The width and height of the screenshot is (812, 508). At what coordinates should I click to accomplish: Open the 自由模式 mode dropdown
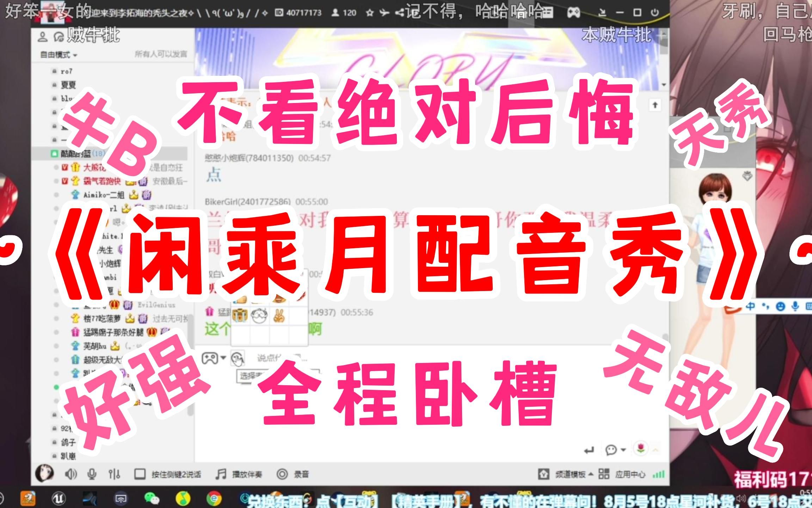59,55
